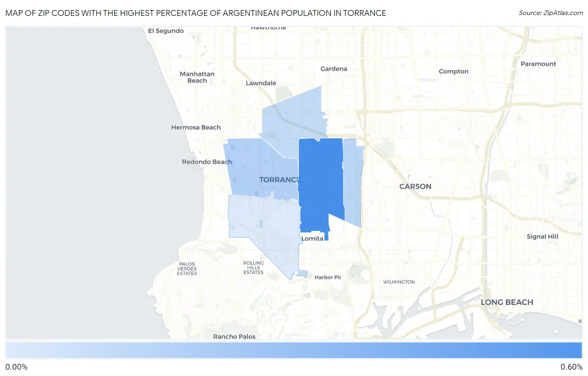The image size is (588, 376).
Task: Click the Harbor Pir label
Action: pyautogui.click(x=328, y=277)
